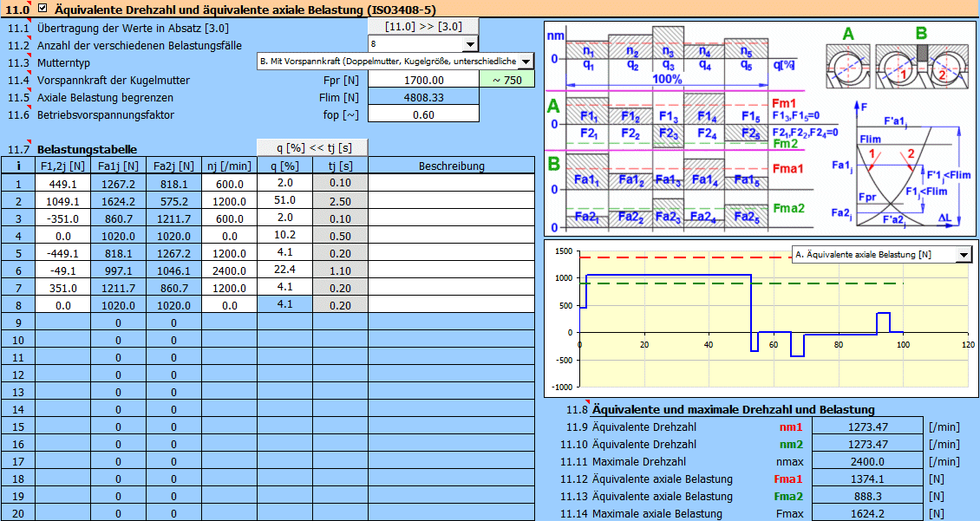Select the fop value field 0.60

pyautogui.click(x=424, y=114)
